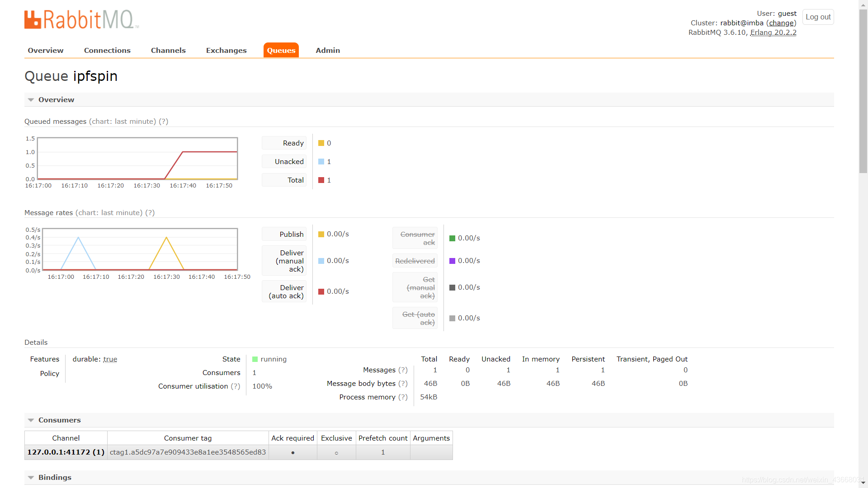
Task: Click the yellow Ready color swatch
Action: [321, 143]
